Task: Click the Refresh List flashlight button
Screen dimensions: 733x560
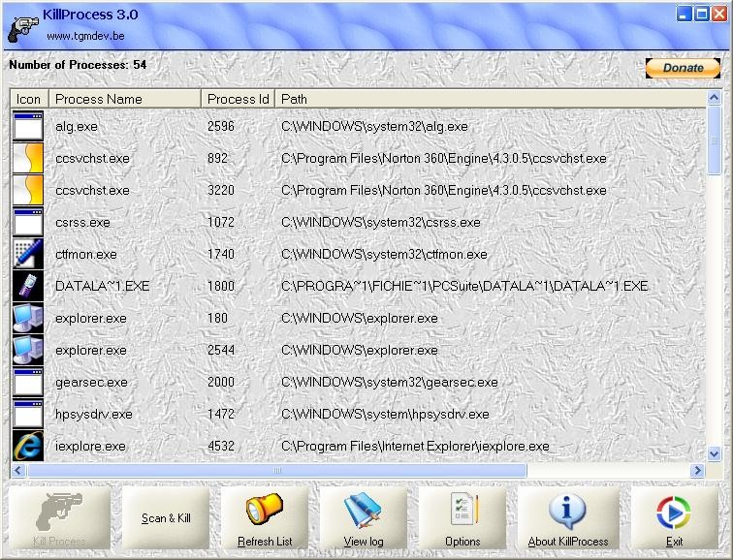Action: (265, 518)
